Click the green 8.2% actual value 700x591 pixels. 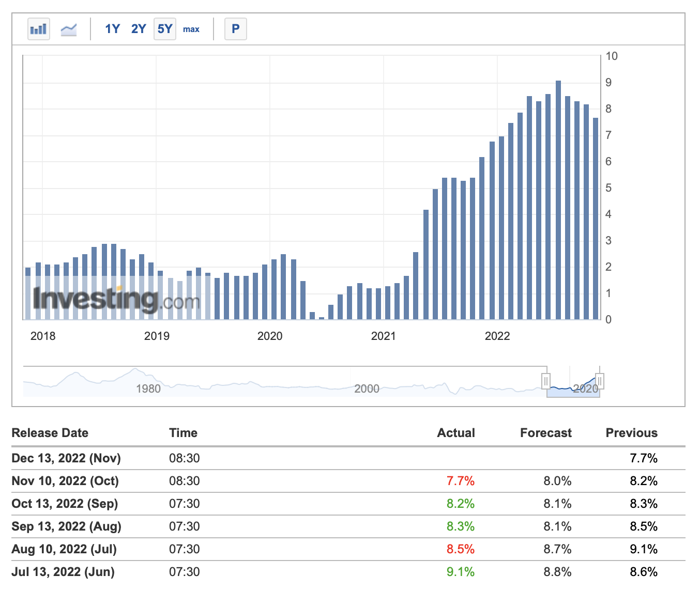461,504
